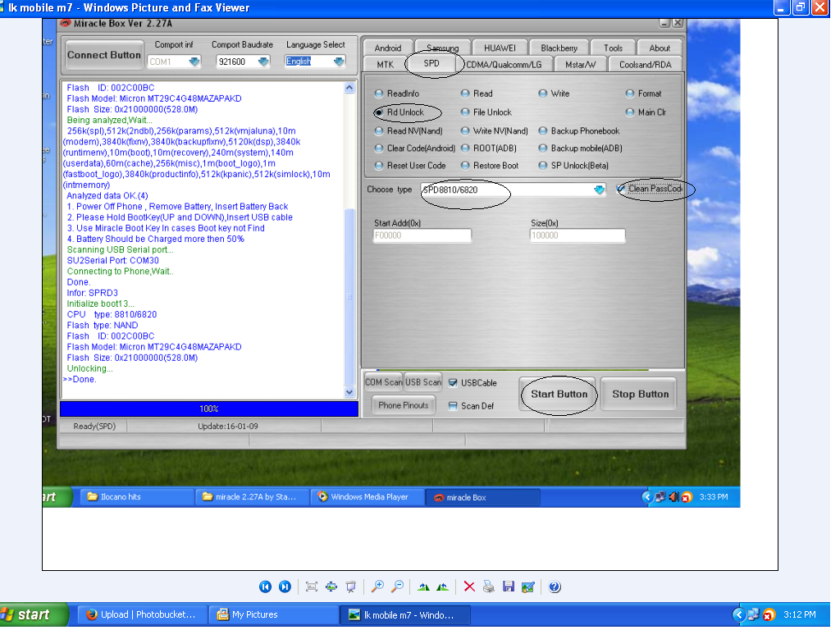Image resolution: width=840 pixels, height=630 pixels.
Task: Open viewer Help question mark icon
Action: (x=555, y=587)
